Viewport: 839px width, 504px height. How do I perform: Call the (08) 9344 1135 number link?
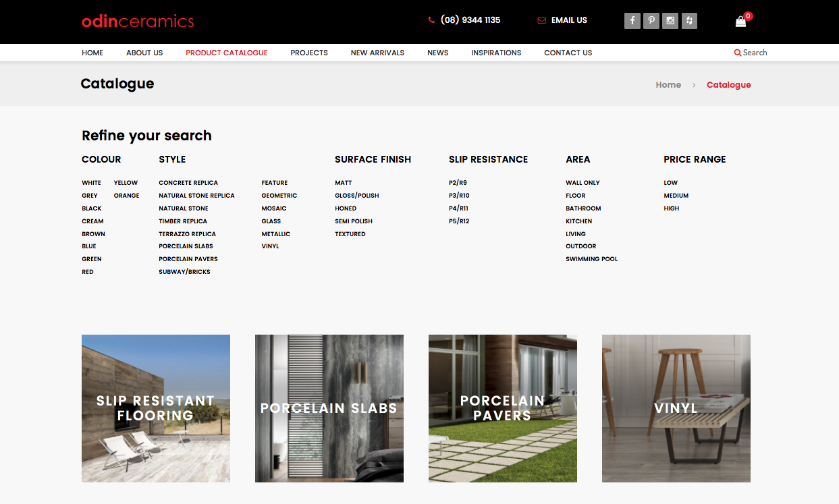pyautogui.click(x=464, y=20)
